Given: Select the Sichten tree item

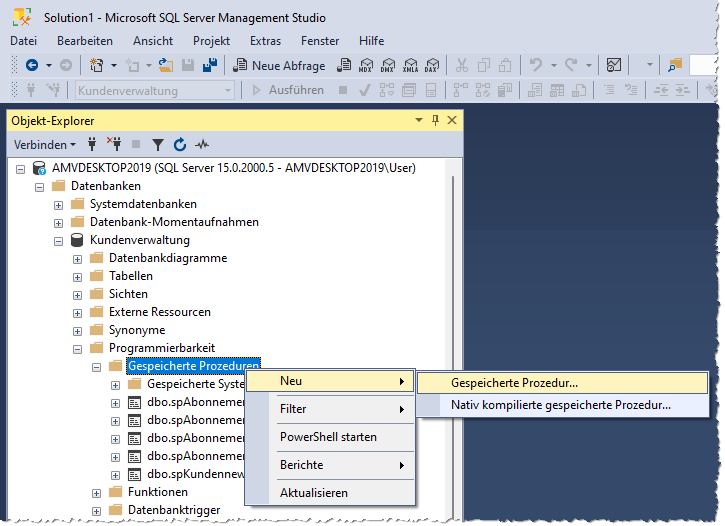Looking at the screenshot, I should coord(128,294).
